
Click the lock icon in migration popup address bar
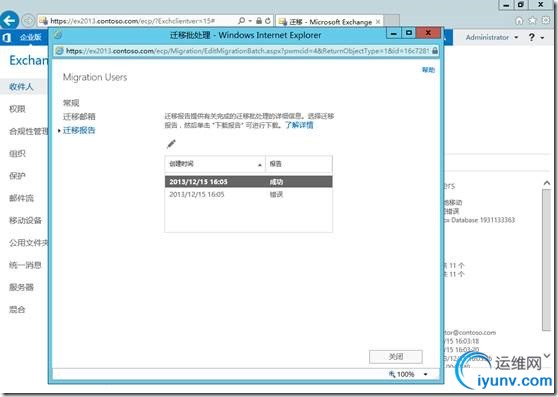coord(435,51)
